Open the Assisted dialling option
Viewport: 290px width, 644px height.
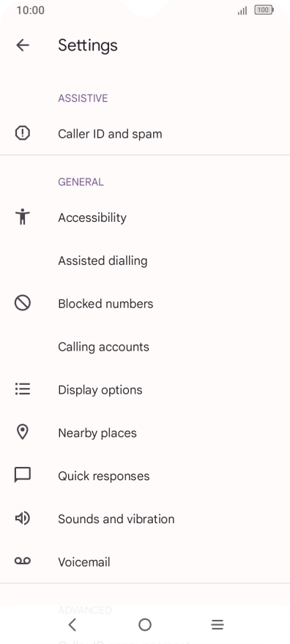(145, 261)
